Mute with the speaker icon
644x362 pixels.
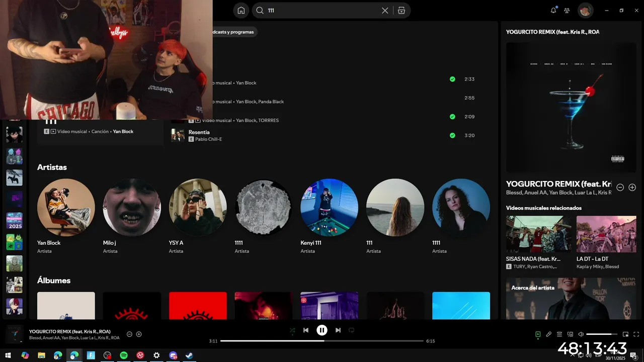581,334
